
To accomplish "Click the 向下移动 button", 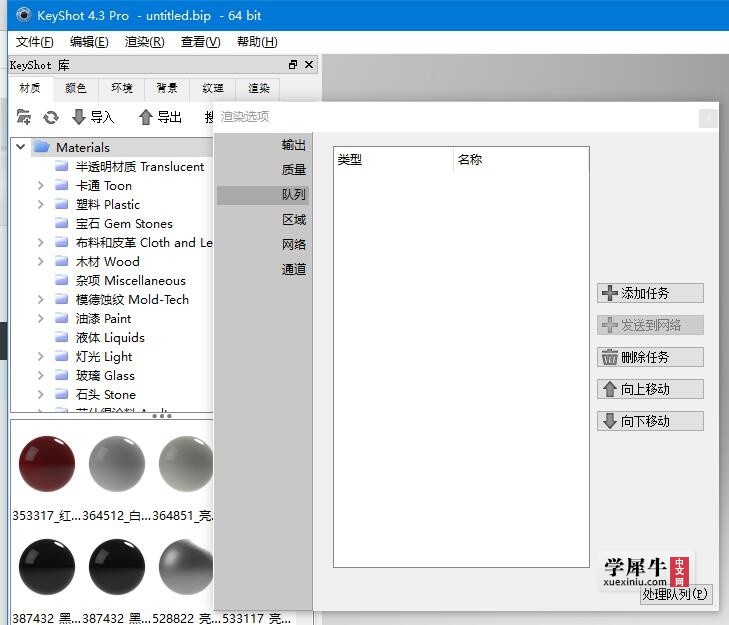I will 650,421.
